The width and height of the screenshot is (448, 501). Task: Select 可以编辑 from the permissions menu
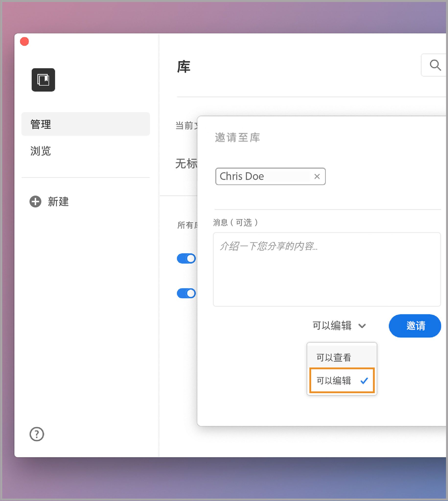pyautogui.click(x=334, y=381)
